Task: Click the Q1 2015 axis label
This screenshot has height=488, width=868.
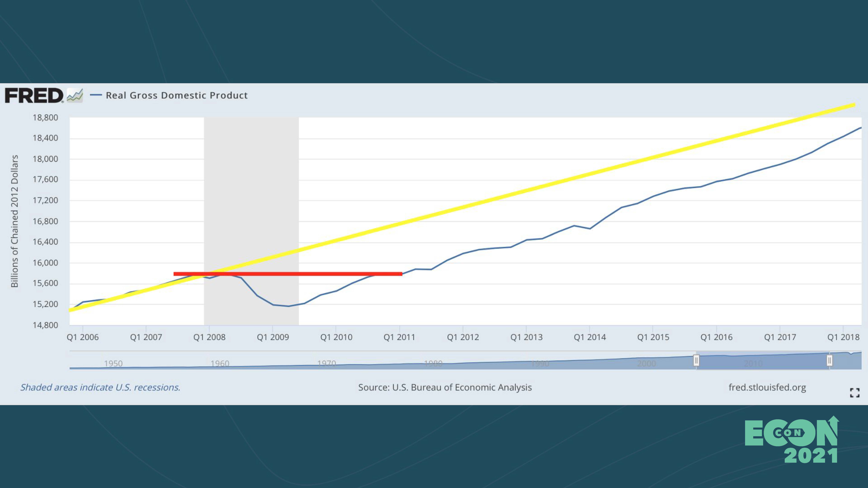Action: tap(653, 337)
